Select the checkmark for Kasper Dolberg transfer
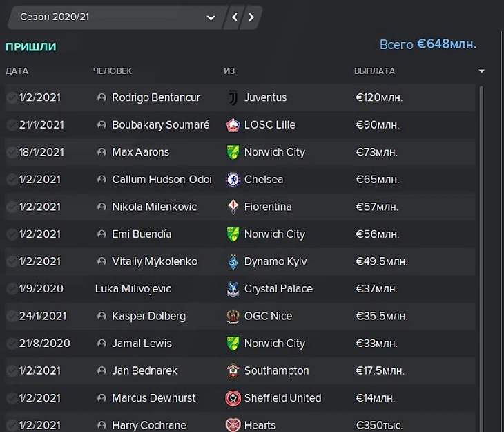 coord(12,317)
